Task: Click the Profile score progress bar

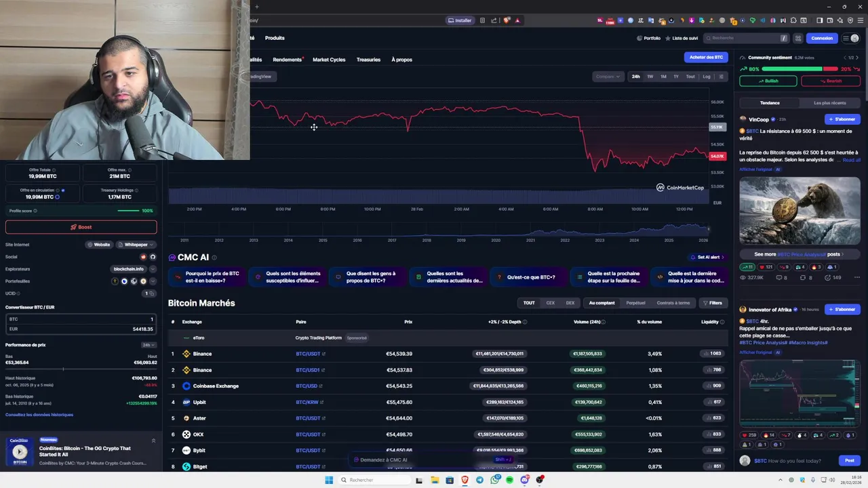Action: coord(128,211)
